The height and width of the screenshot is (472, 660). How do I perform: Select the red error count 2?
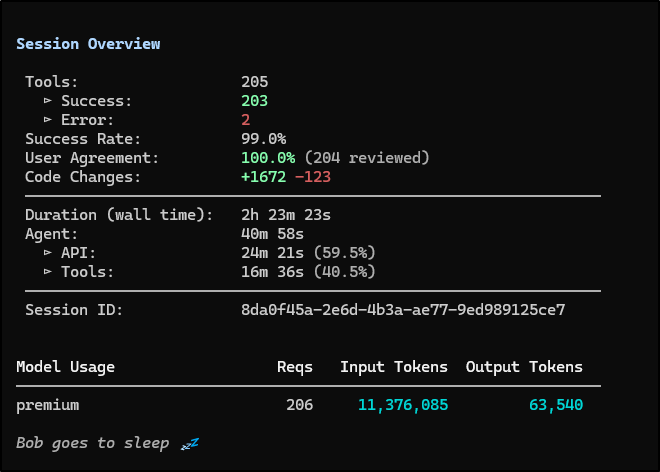point(246,120)
